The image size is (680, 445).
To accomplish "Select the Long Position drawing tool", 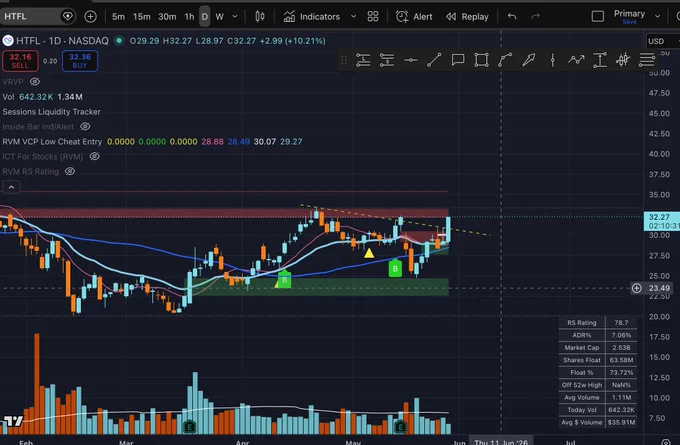I will click(363, 60).
